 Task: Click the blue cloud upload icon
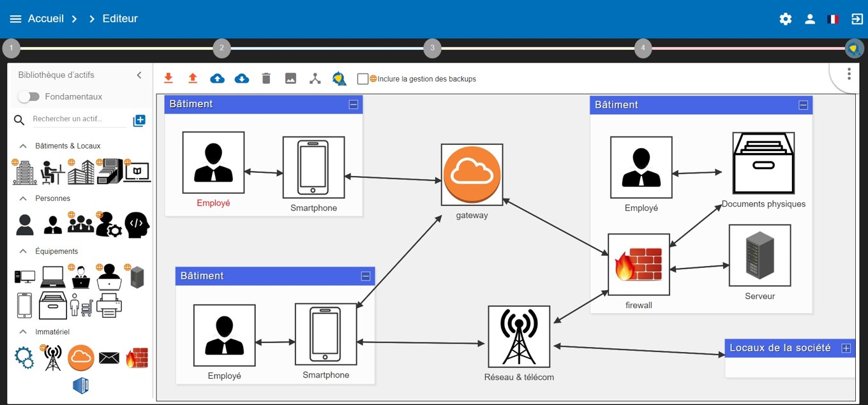click(x=218, y=78)
